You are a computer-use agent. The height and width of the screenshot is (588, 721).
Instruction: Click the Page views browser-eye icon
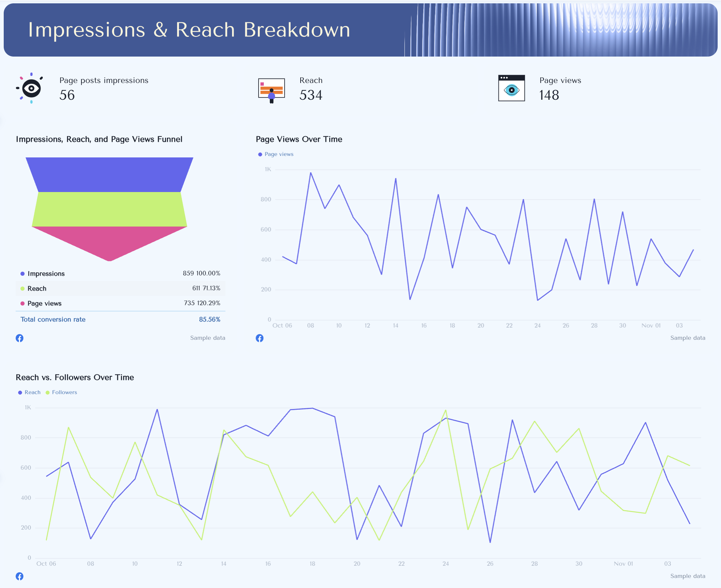pyautogui.click(x=511, y=88)
